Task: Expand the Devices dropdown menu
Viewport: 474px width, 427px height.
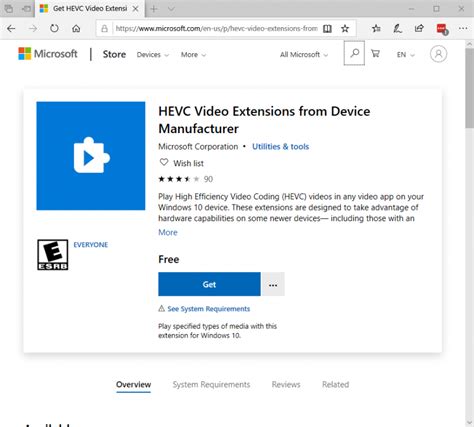Action: click(x=153, y=55)
